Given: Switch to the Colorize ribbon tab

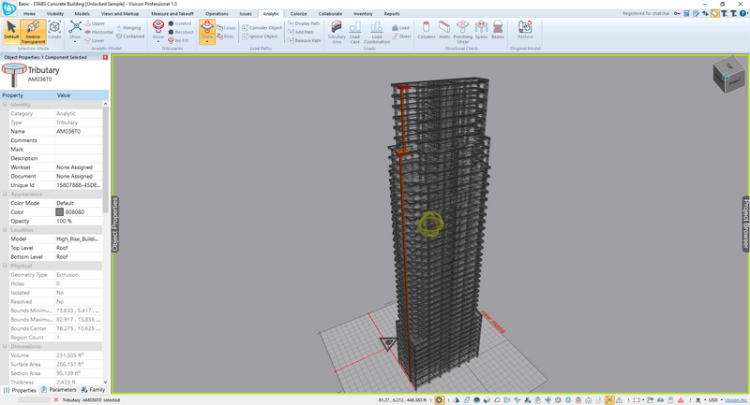Looking at the screenshot, I should coord(298,14).
